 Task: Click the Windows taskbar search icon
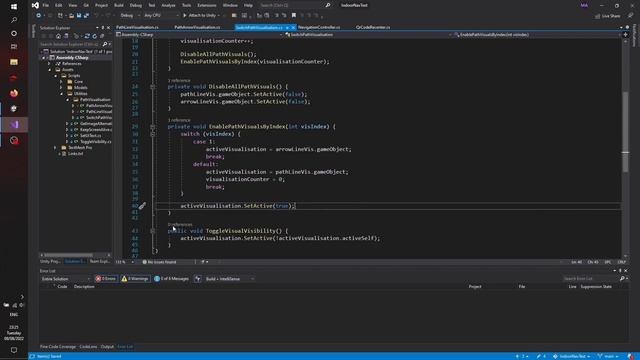[14, 20]
